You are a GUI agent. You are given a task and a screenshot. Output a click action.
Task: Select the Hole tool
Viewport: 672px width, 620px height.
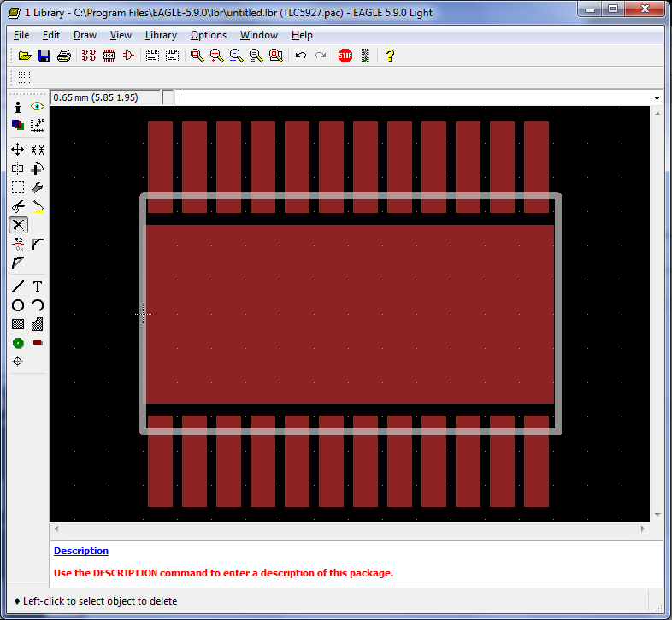(x=18, y=362)
